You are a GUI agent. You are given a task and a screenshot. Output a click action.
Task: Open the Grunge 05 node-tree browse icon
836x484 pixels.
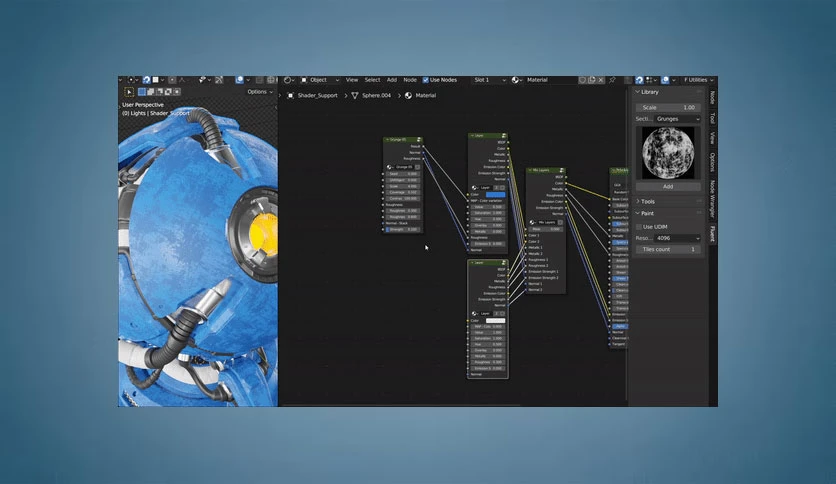pyautogui.click(x=389, y=167)
